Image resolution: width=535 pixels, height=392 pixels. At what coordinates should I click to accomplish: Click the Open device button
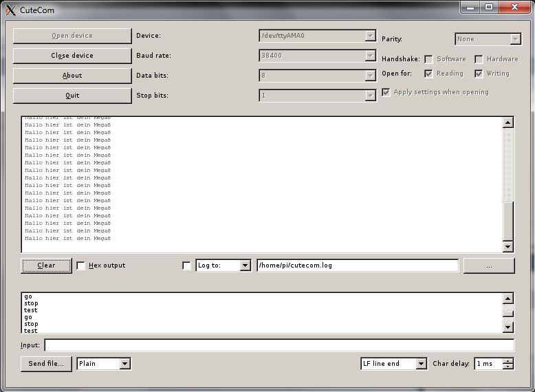pos(72,36)
